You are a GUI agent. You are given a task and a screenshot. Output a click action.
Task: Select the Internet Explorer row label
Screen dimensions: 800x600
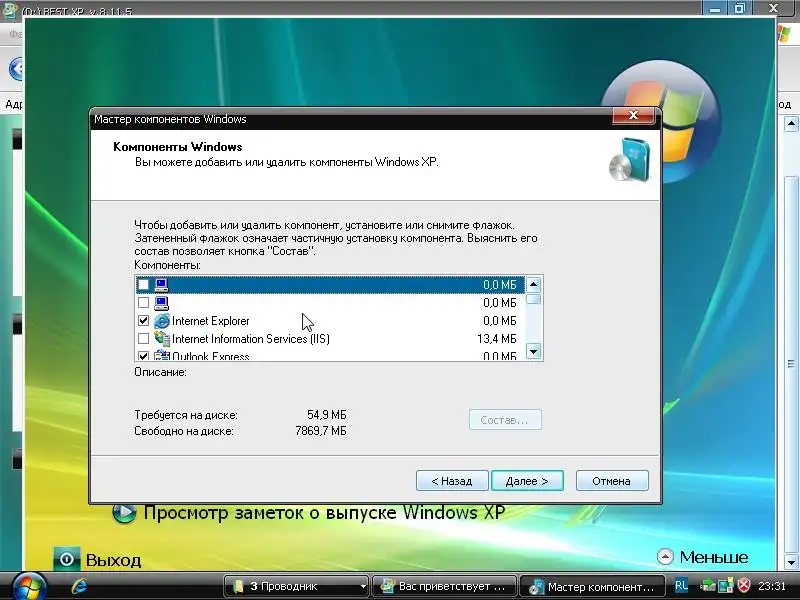pyautogui.click(x=211, y=321)
